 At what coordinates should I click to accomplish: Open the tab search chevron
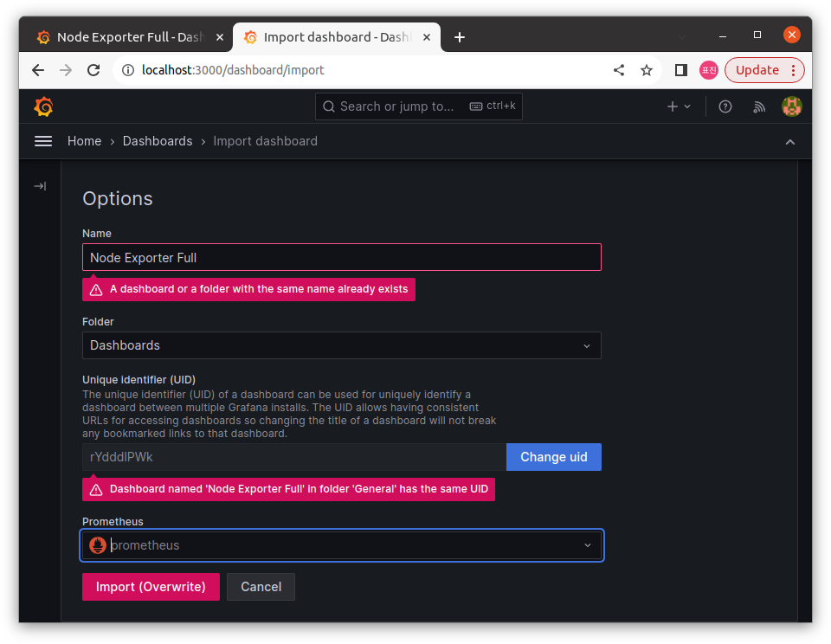pos(682,37)
